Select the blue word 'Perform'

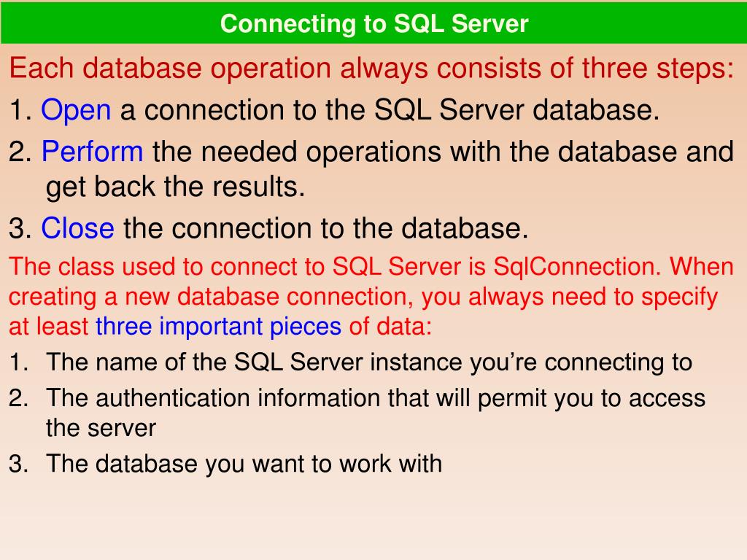click(92, 152)
